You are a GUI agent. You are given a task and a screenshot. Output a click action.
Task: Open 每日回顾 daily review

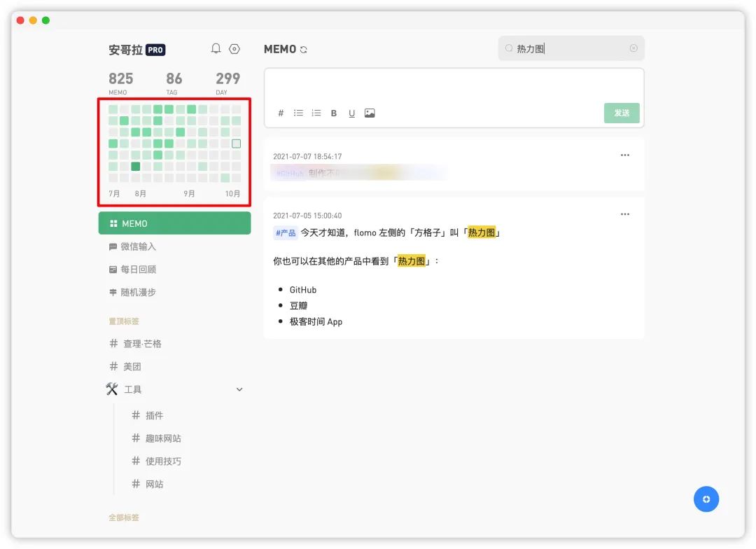(x=138, y=270)
